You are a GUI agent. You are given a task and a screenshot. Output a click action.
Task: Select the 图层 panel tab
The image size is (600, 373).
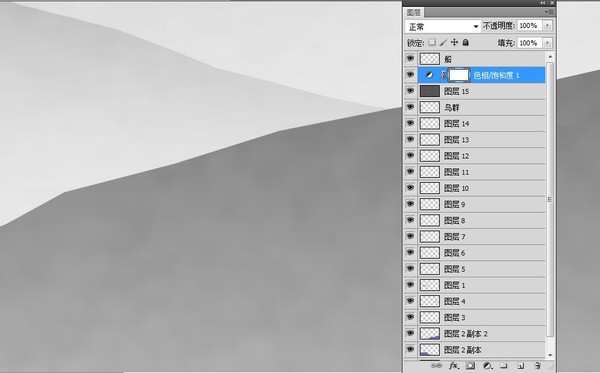(414, 13)
